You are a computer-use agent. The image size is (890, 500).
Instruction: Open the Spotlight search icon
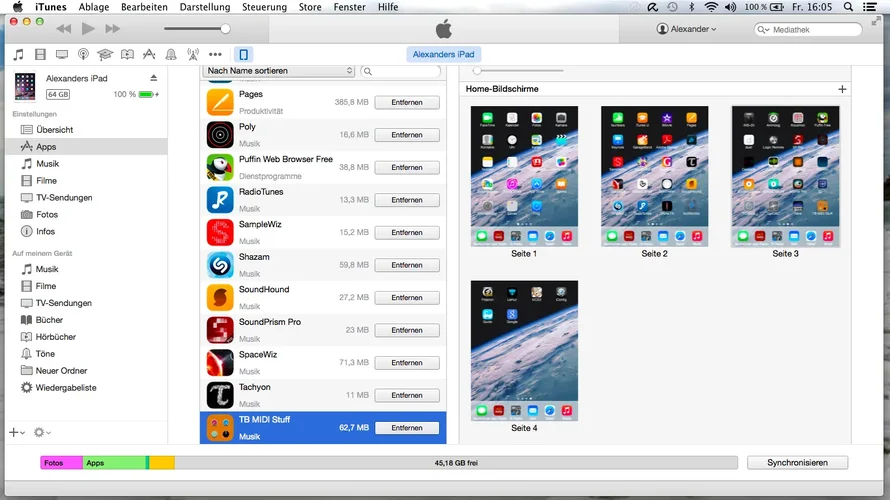[848, 7]
